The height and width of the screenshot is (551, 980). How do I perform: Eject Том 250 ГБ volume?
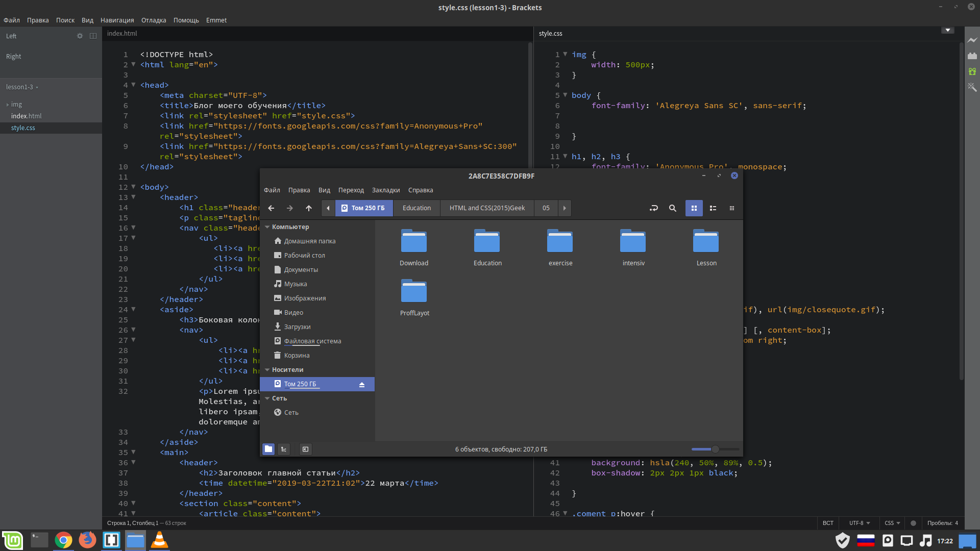coord(362,384)
